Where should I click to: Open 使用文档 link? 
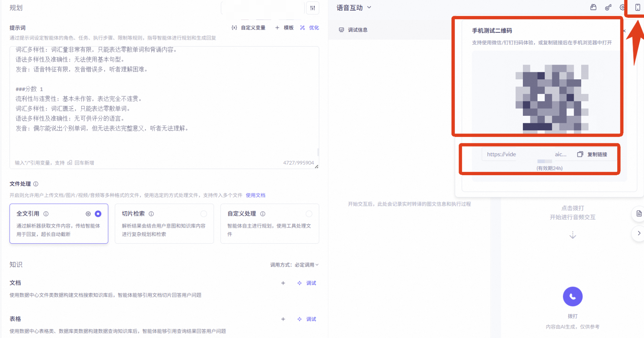coord(255,195)
